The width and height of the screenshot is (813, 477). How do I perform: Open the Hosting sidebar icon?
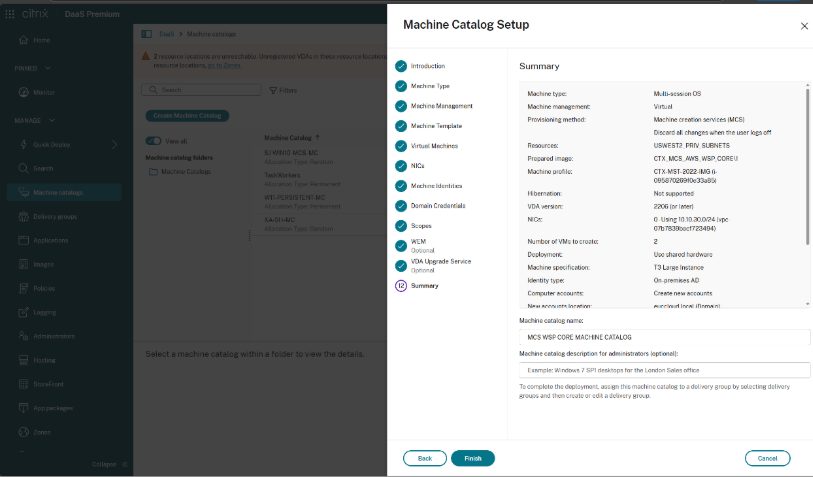23,360
